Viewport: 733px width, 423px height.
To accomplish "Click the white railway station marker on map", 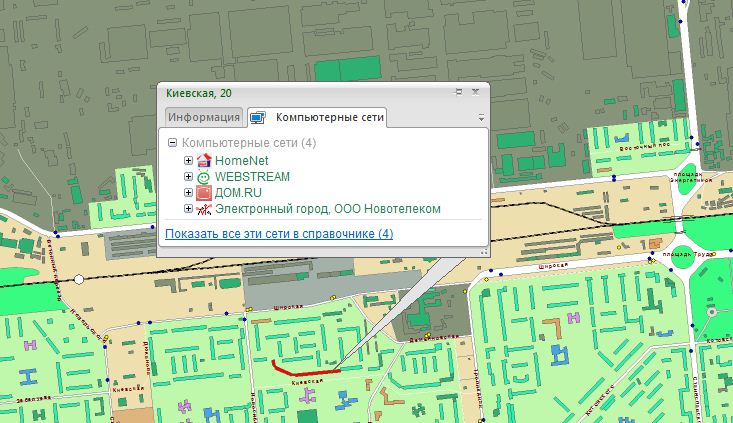I will [x=79, y=280].
